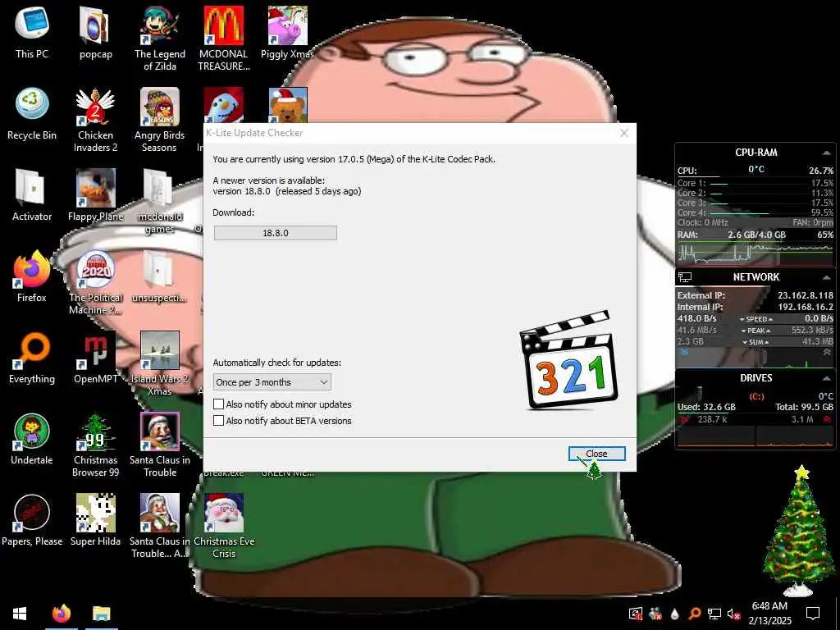The image size is (840, 630).
Task: Collapse the CPU-RAM widget section
Action: (x=827, y=153)
